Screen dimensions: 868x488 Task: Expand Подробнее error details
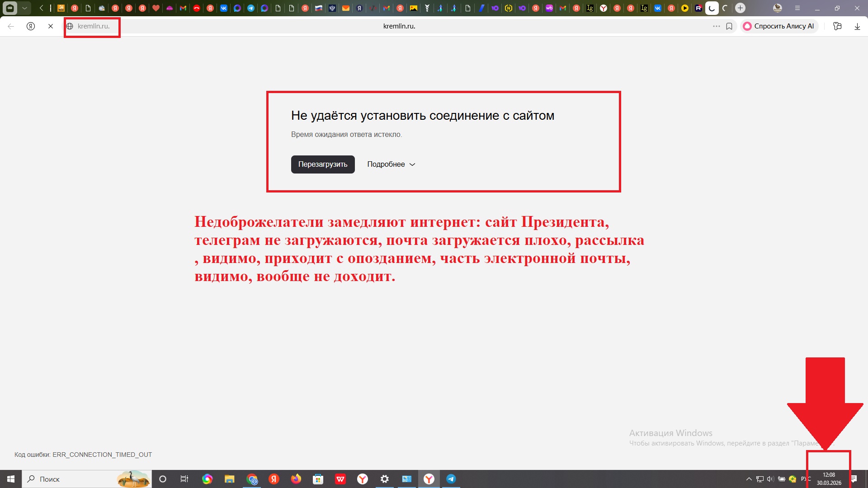391,164
